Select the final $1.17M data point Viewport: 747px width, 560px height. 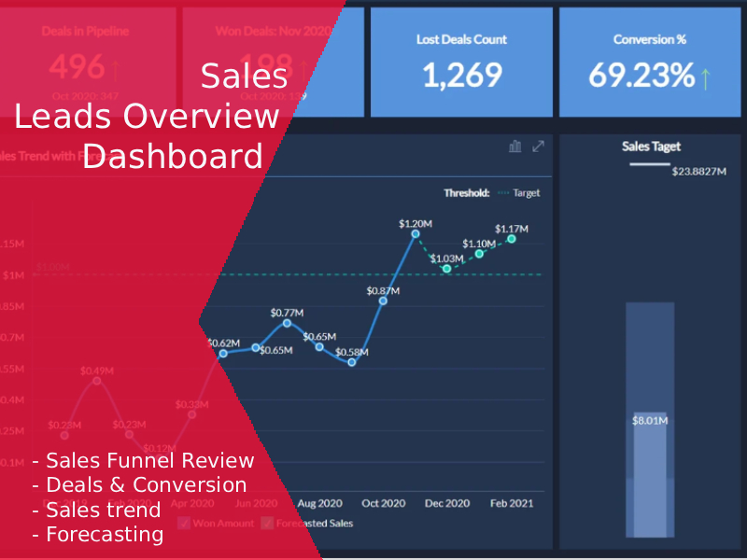tap(512, 241)
